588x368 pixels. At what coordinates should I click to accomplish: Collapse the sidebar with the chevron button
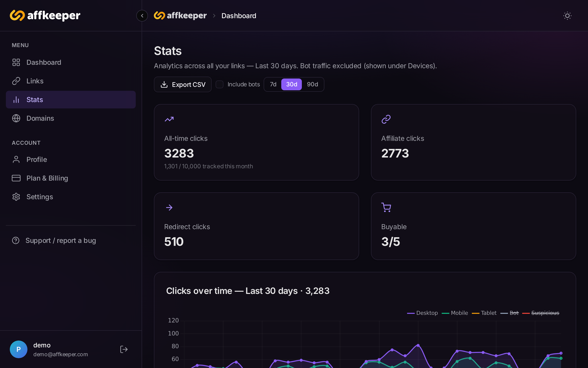pyautogui.click(x=142, y=16)
